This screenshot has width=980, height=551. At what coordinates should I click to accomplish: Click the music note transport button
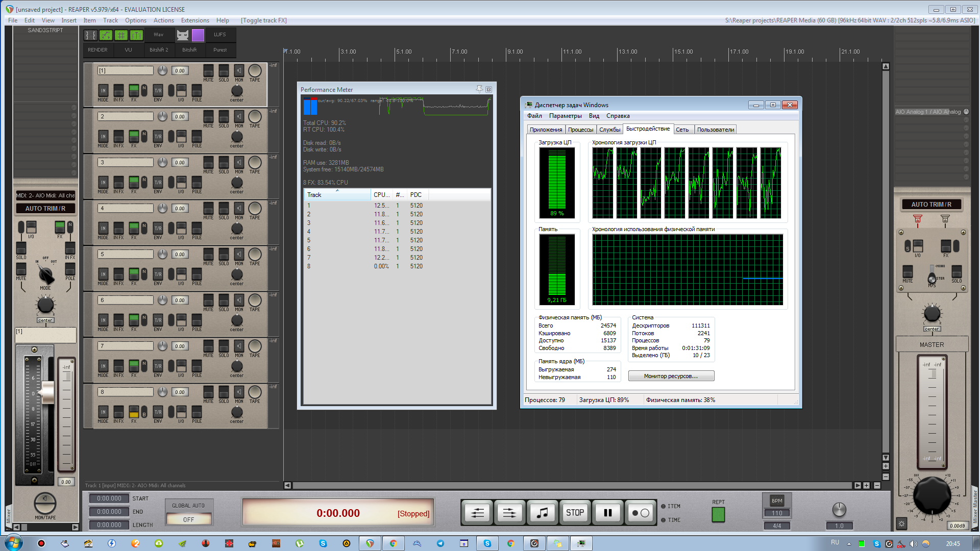point(542,513)
